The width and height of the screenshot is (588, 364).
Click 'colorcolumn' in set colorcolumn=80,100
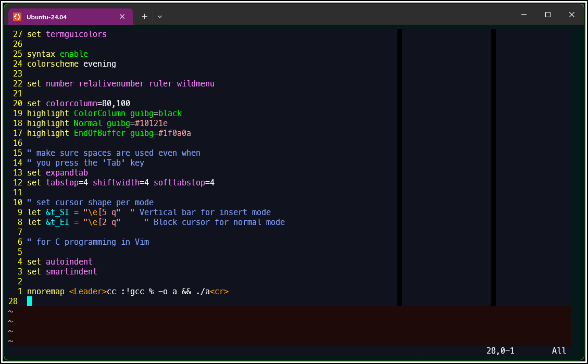tap(72, 104)
